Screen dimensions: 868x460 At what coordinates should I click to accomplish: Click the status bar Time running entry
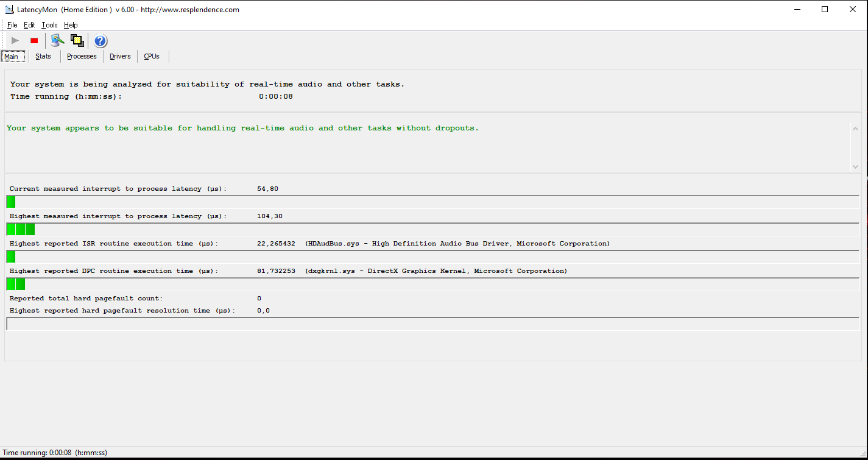55,453
